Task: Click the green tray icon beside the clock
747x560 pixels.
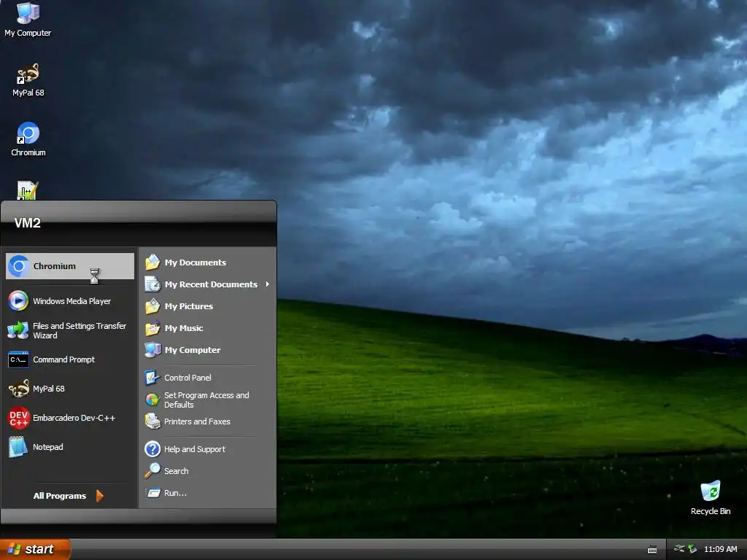Action: point(693,549)
